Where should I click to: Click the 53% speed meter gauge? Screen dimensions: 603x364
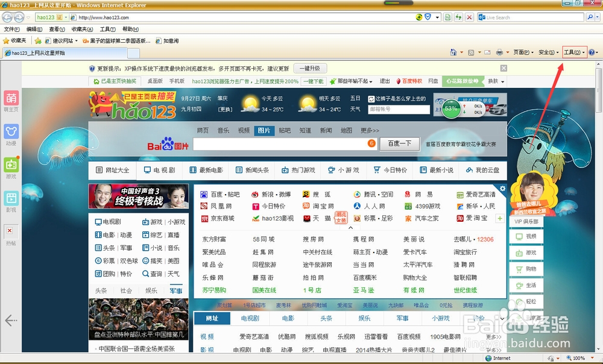point(450,108)
